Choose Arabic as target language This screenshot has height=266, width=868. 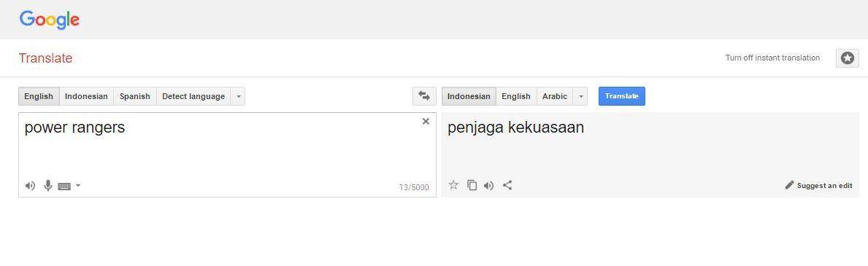click(x=555, y=96)
